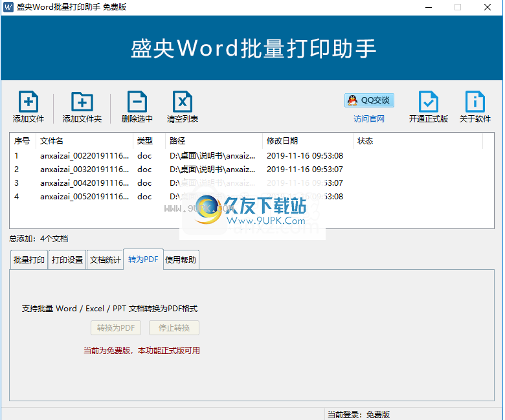
Task: Click the 停止转换 button
Action: coord(174,328)
